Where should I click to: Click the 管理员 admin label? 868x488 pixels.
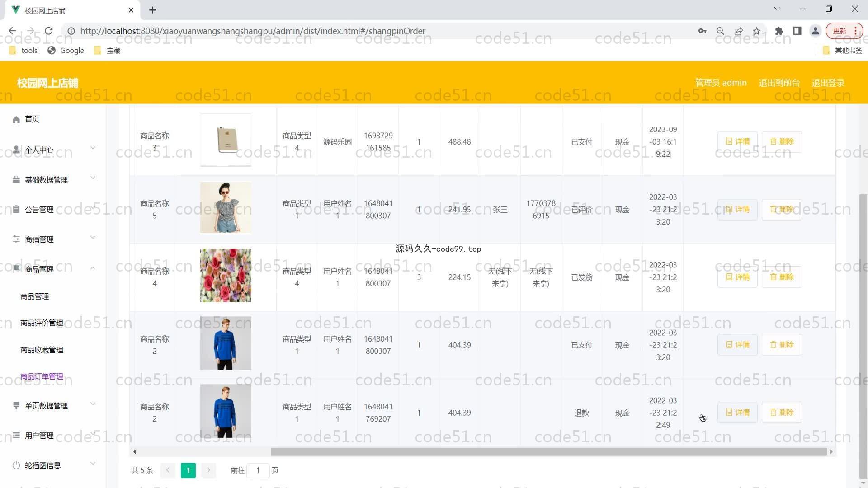pos(721,83)
